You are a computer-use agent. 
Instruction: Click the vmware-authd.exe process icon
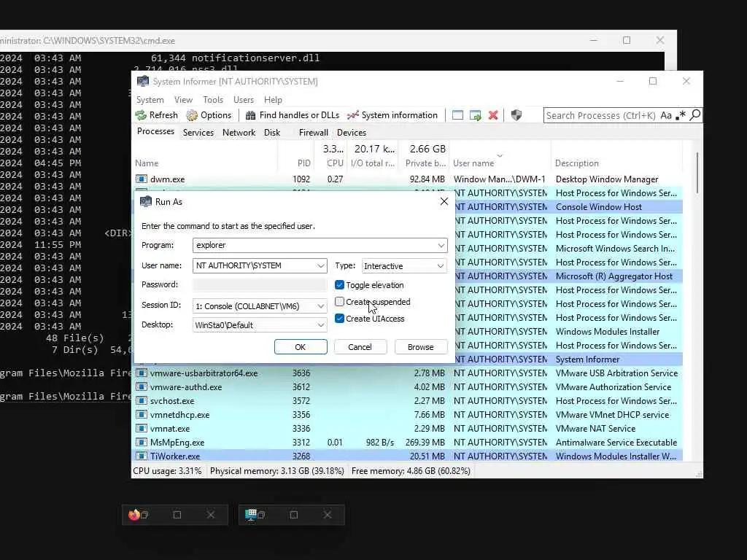141,386
